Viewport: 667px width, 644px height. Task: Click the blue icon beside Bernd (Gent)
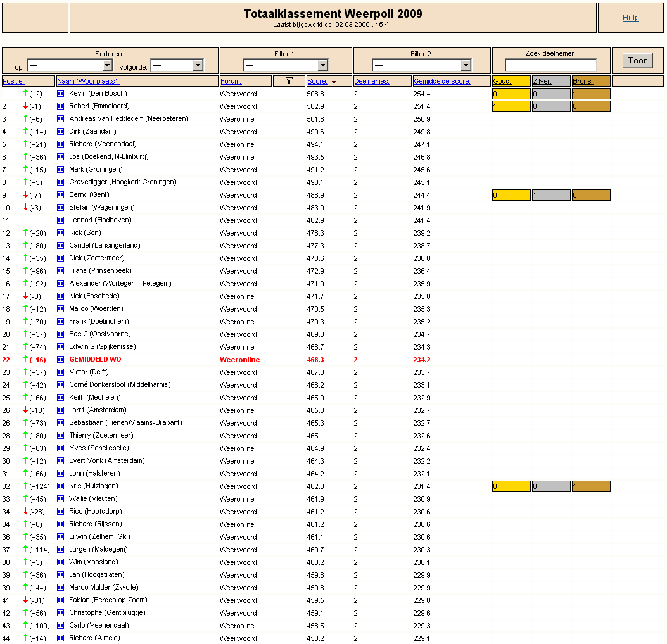(x=60, y=195)
